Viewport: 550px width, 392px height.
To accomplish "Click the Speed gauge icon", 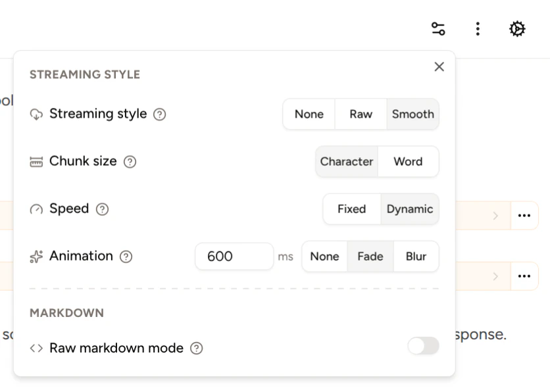I will 36,209.
